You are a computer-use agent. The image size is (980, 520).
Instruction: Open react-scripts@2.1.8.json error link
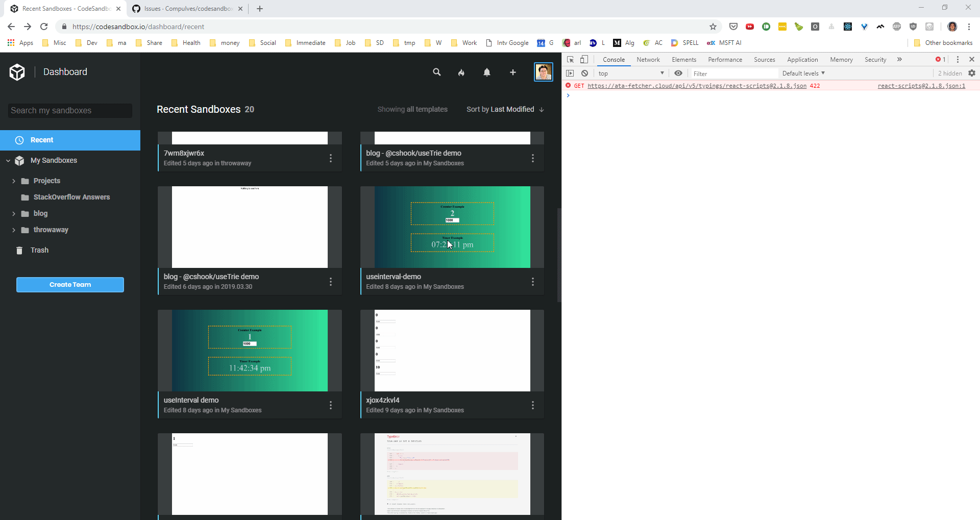pyautogui.click(x=921, y=86)
